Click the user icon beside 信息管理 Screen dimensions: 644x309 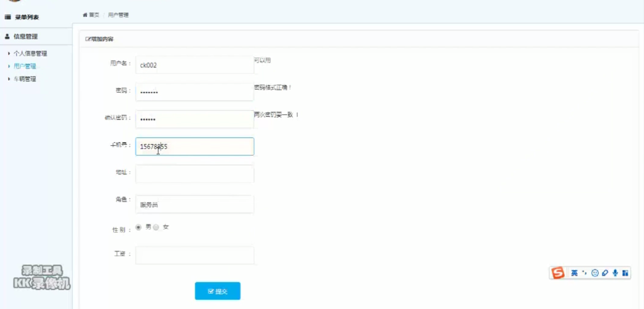click(x=7, y=36)
